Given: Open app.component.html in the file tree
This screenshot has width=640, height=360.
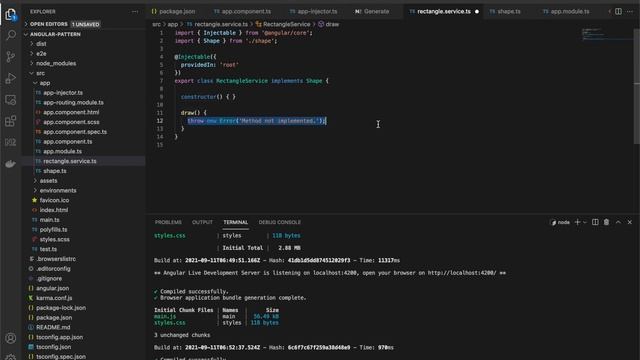Looking at the screenshot, I should pos(71,112).
